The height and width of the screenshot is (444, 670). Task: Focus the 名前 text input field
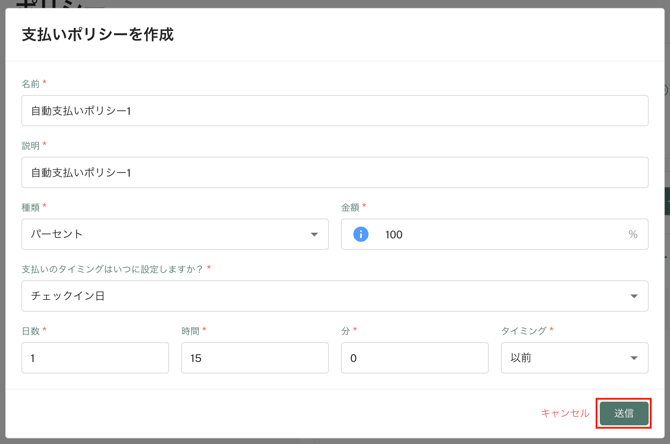coord(334,111)
